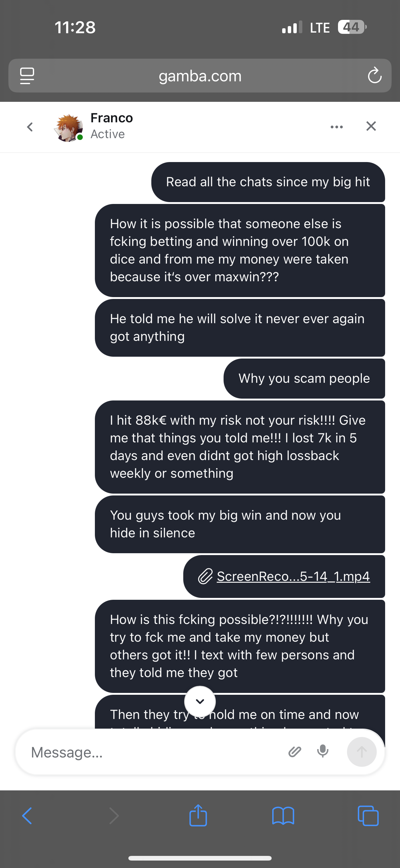Focus the Message input field
The image size is (400, 868).
(152, 752)
